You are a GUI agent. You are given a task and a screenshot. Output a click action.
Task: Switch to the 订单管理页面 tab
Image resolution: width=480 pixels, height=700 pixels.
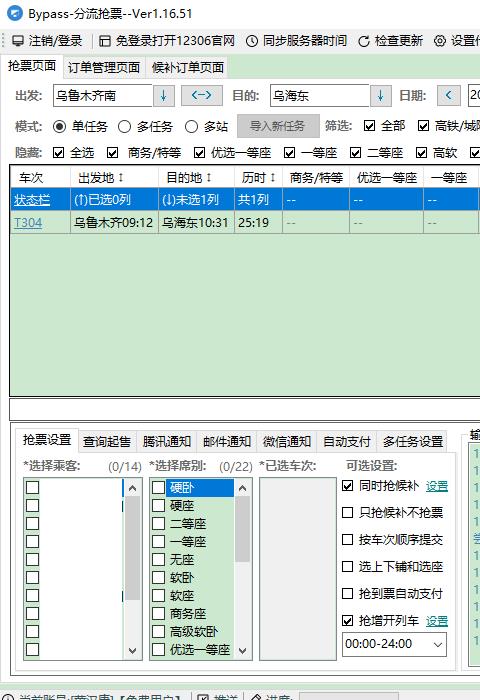click(x=104, y=67)
